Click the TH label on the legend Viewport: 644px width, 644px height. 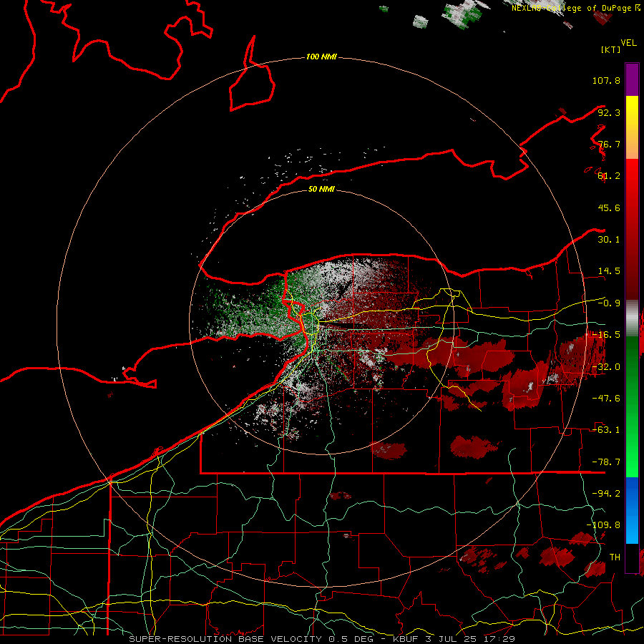click(615, 557)
